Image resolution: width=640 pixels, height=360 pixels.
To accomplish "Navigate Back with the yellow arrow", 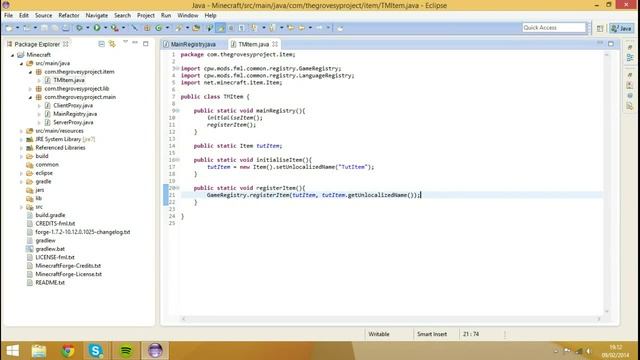I will tap(302, 28).
